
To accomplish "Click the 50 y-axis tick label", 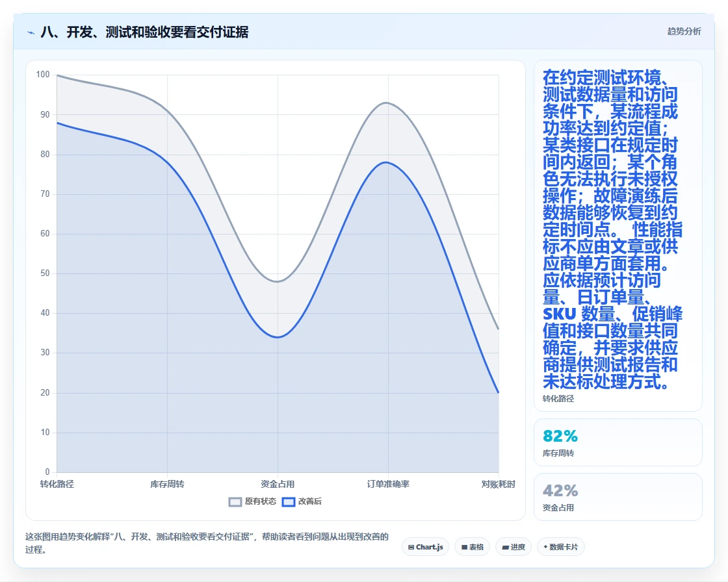I will [45, 273].
